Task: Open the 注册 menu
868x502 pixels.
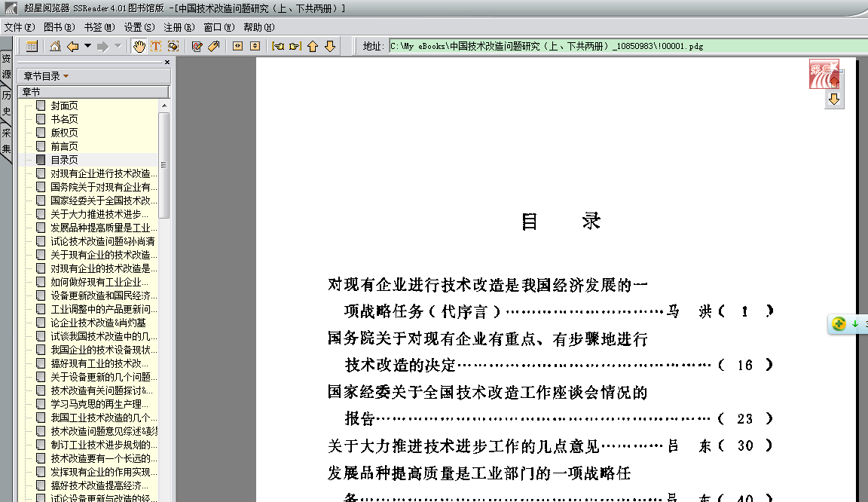Action: point(179,27)
